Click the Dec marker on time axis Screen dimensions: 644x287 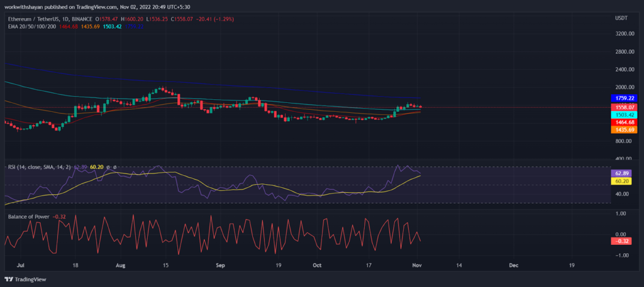point(513,266)
